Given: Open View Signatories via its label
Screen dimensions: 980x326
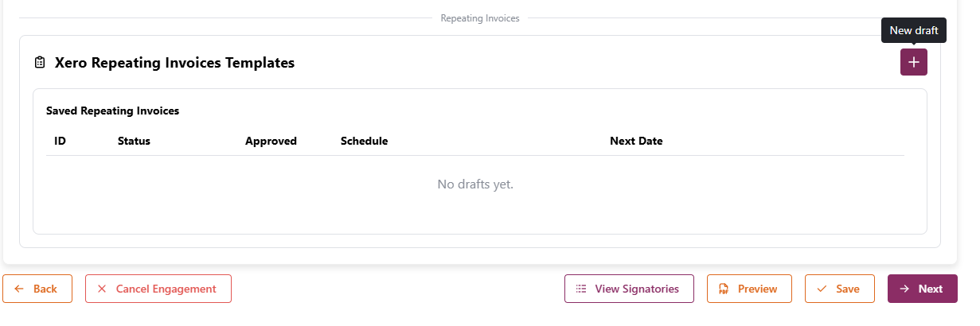Looking at the screenshot, I should (x=637, y=289).
